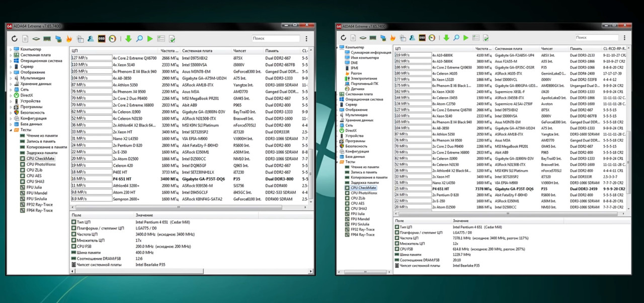Click the magnifier icon in right window toolbar
644x303 pixels.
[456, 38]
